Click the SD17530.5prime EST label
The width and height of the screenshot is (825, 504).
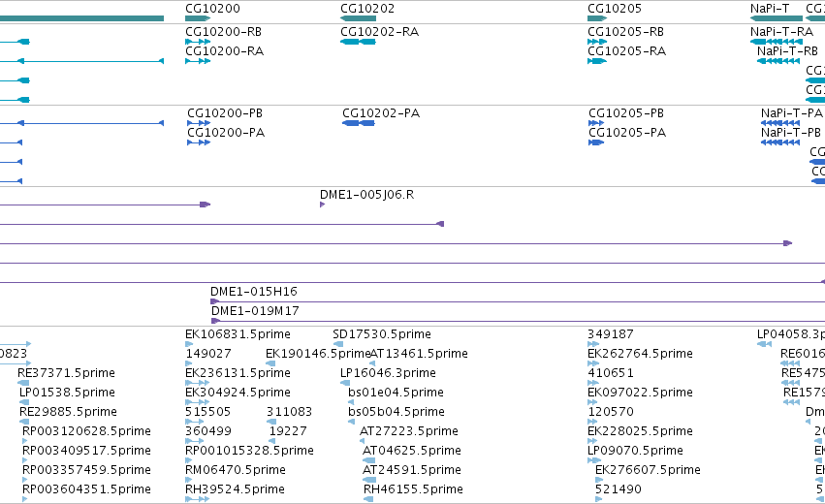[x=382, y=334]
